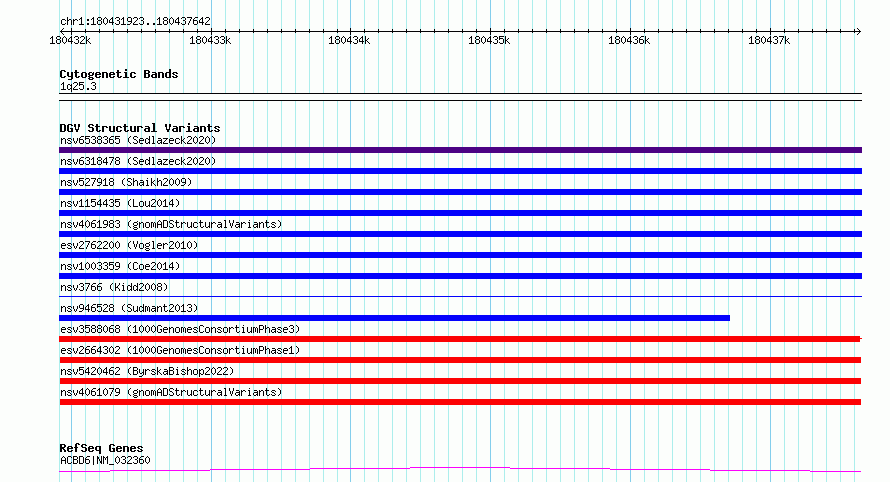Click the 180437k ruler tick label
Screen dimensions: 890x482
[x=769, y=40]
